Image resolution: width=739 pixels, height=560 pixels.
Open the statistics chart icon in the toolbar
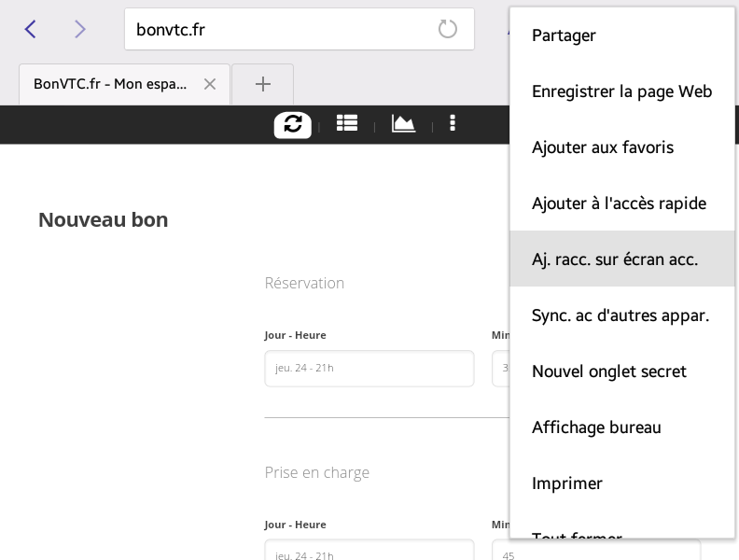click(403, 123)
